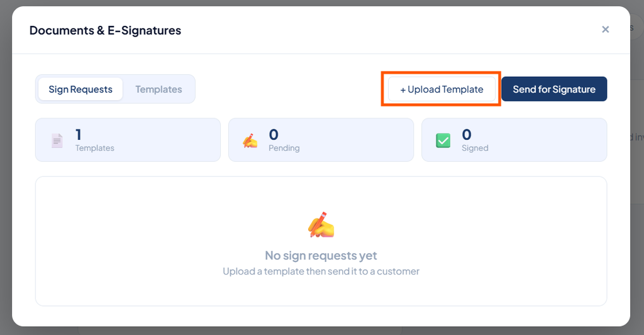This screenshot has height=335, width=644.
Task: Close the Documents & E-Signatures dialog
Action: [x=605, y=29]
